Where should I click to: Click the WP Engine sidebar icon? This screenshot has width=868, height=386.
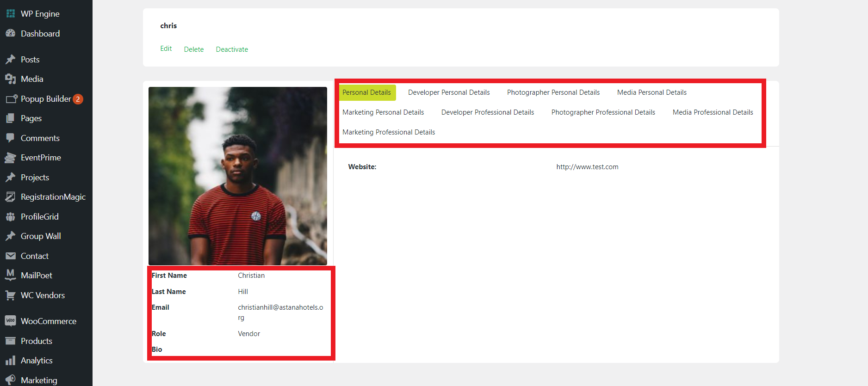click(10, 13)
